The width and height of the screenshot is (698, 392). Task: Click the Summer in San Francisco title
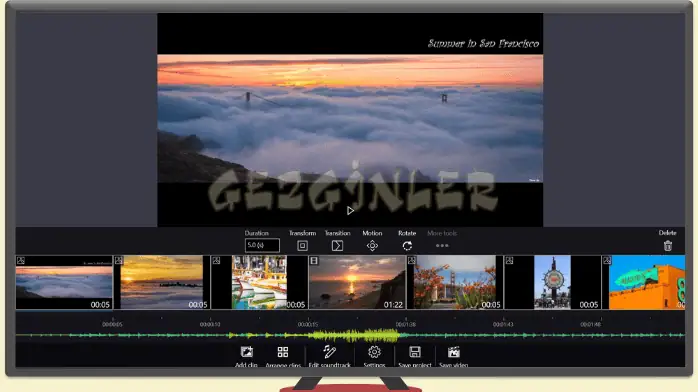tap(483, 43)
